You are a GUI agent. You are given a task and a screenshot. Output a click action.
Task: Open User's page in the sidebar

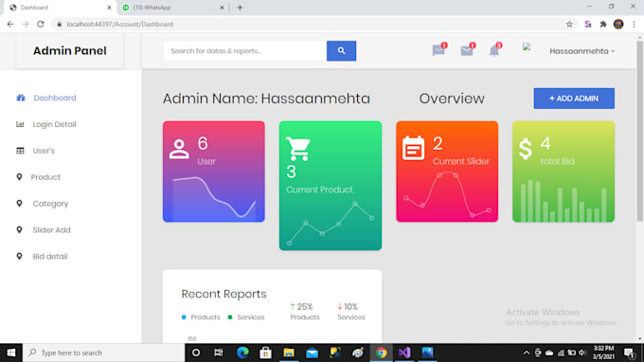pos(44,151)
